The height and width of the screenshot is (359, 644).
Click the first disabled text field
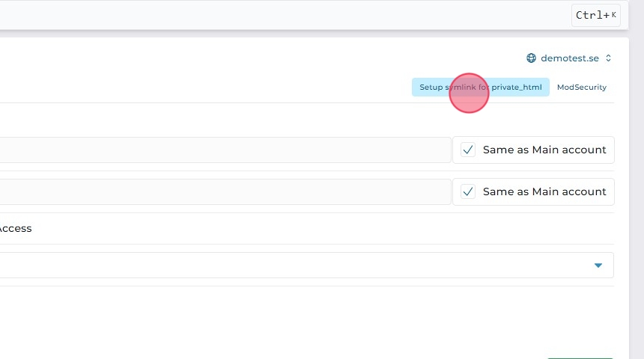[x=225, y=150]
